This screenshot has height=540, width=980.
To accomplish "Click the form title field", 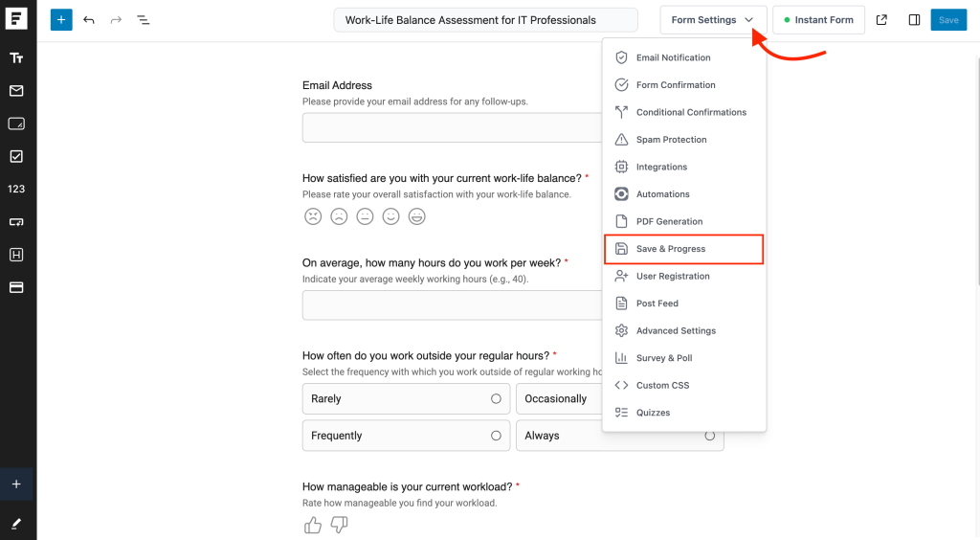I will pyautogui.click(x=485, y=20).
